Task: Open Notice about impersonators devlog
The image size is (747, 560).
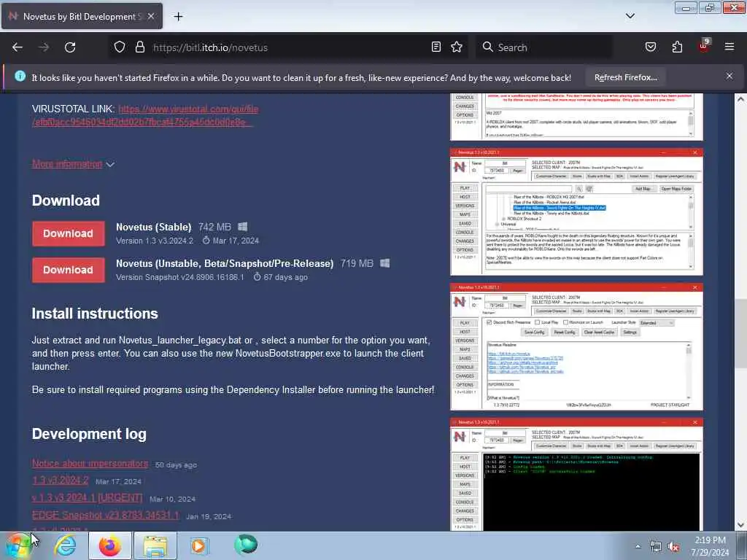Action: pos(90,463)
